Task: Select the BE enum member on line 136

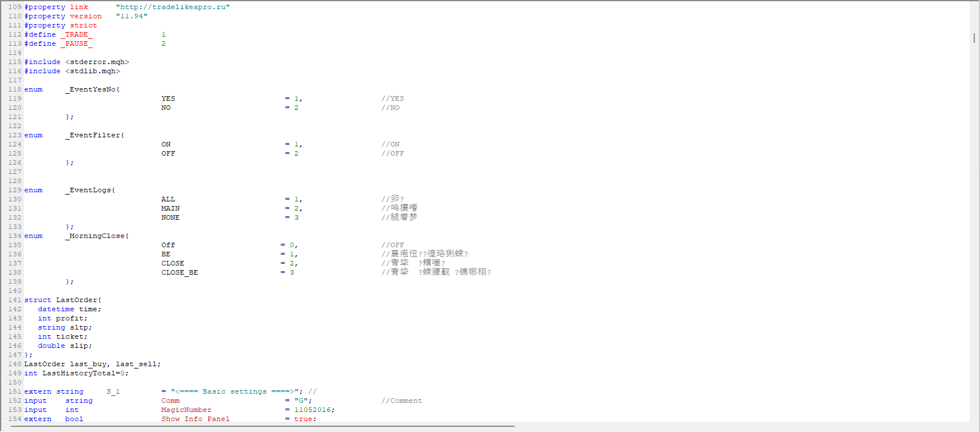Action: click(x=166, y=254)
